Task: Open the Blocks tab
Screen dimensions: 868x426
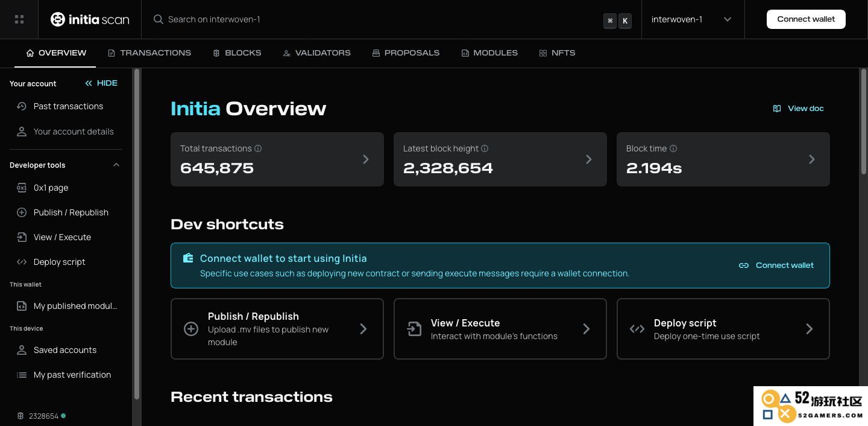Action: tap(237, 53)
